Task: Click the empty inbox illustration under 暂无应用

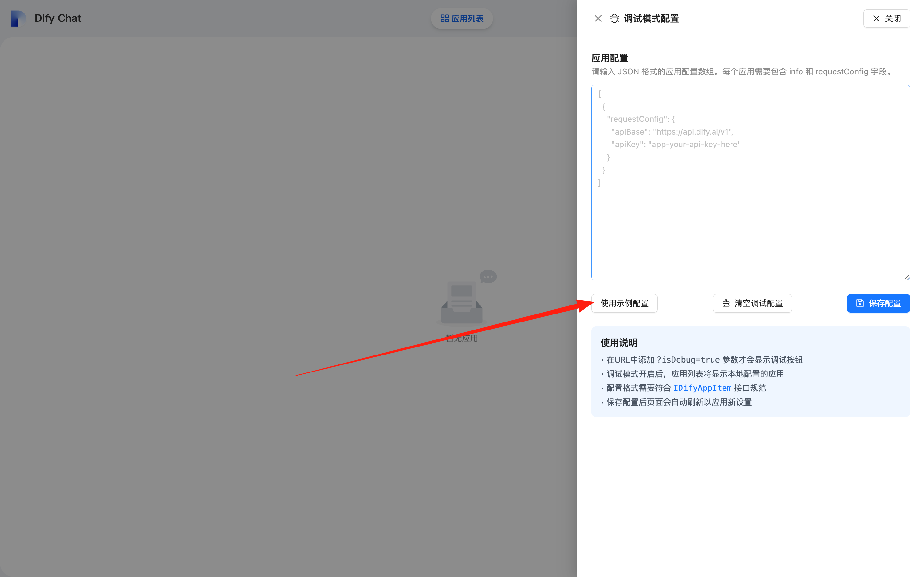Action: click(461, 301)
